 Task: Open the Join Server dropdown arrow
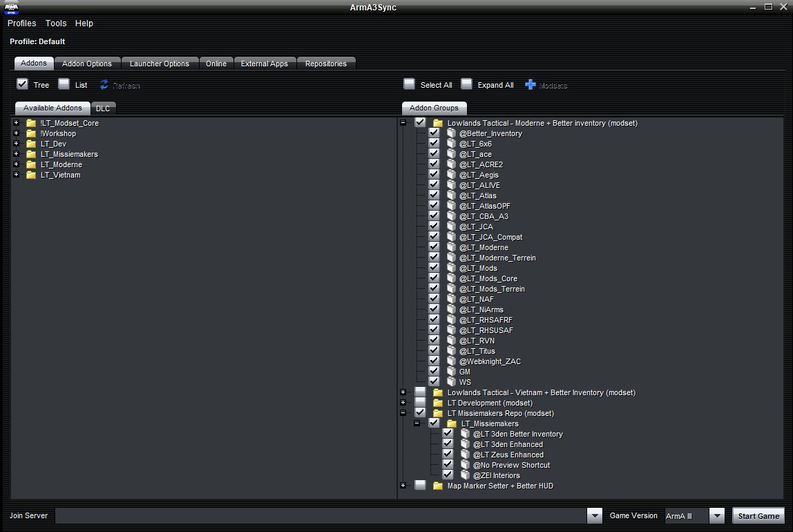coord(595,516)
